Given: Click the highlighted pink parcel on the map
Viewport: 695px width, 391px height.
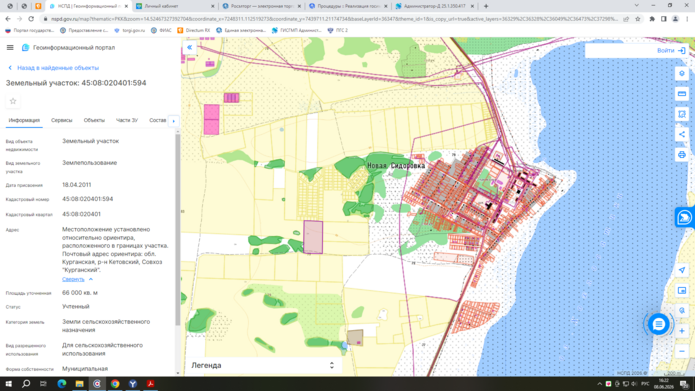Looking at the screenshot, I should click(313, 237).
